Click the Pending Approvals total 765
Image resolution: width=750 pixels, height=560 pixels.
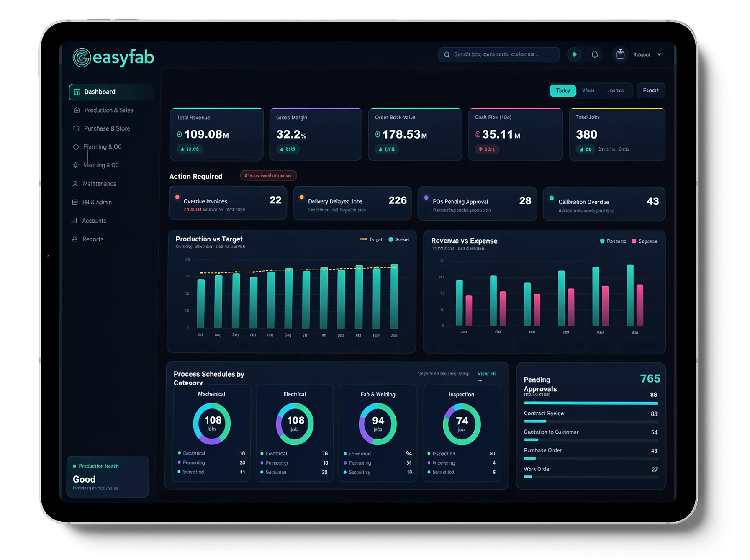pos(650,379)
